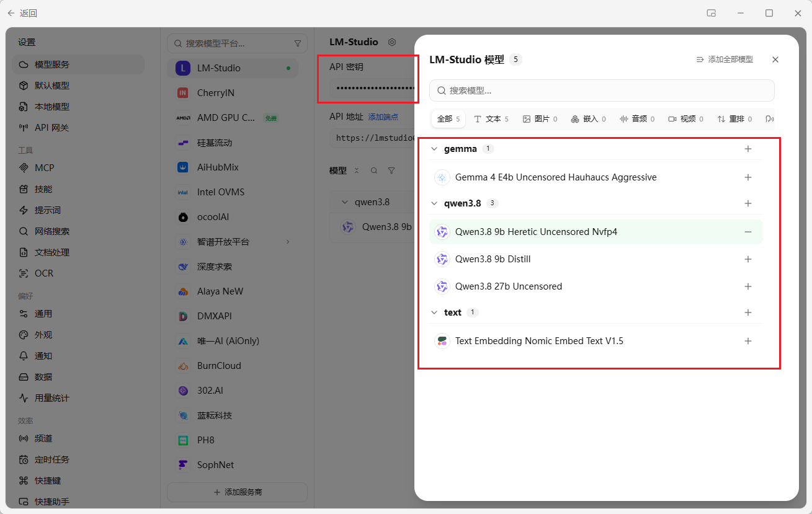Add the Qwen3.8 27b Uncensored model
The image size is (812, 514).
[748, 286]
